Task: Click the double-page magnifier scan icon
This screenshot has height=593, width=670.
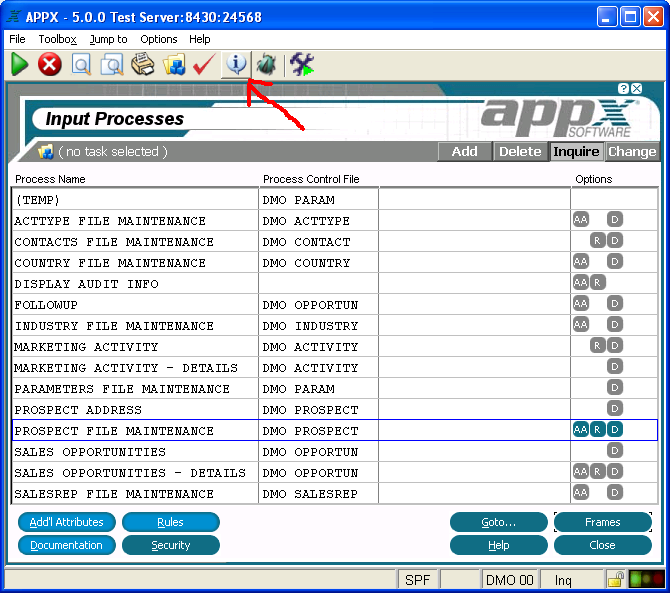Action: (112, 65)
